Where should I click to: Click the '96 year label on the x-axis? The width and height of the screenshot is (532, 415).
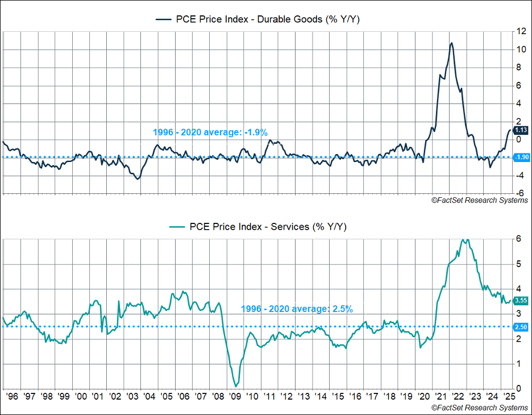(11, 396)
